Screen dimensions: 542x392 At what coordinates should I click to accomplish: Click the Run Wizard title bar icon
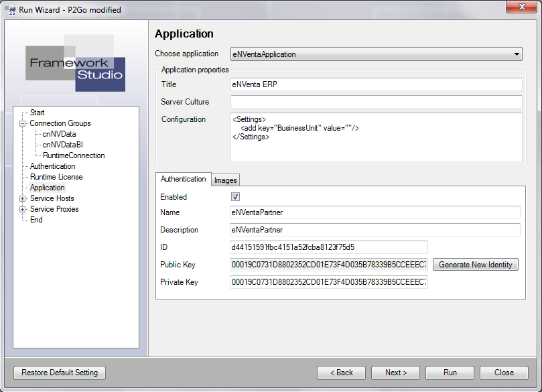10,10
